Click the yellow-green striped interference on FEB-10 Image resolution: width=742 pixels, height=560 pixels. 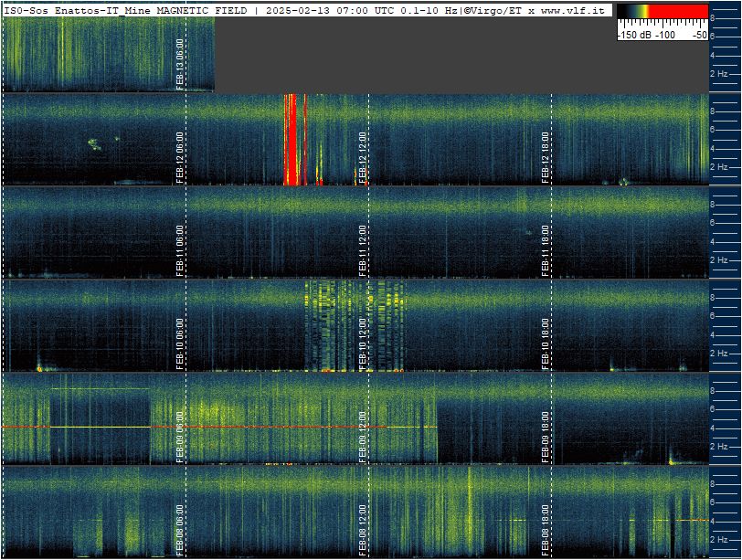(354, 325)
